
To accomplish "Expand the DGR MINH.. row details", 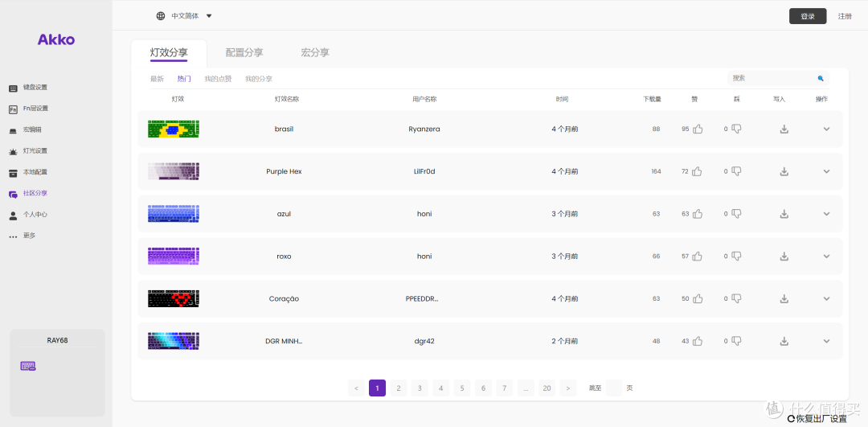I will [x=826, y=341].
